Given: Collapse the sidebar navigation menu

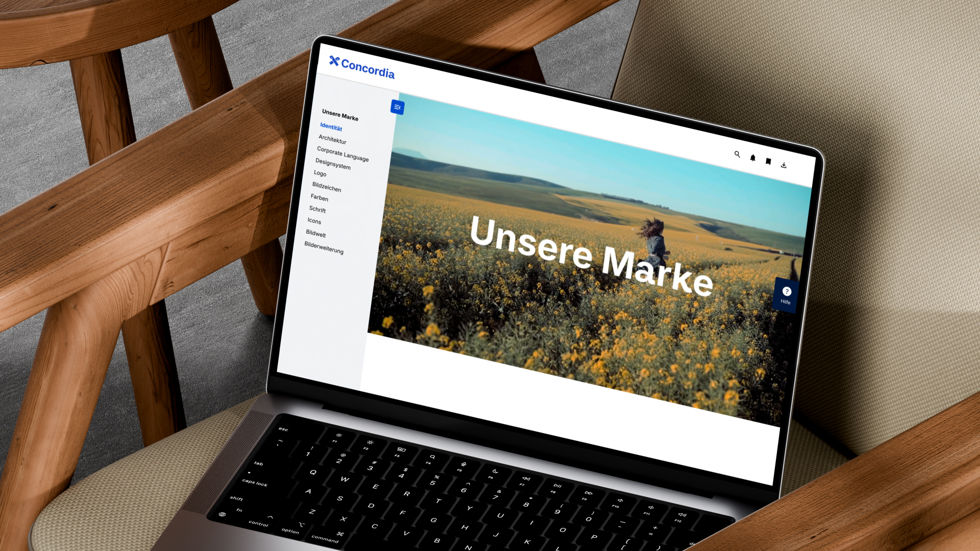Looking at the screenshot, I should click(x=397, y=107).
